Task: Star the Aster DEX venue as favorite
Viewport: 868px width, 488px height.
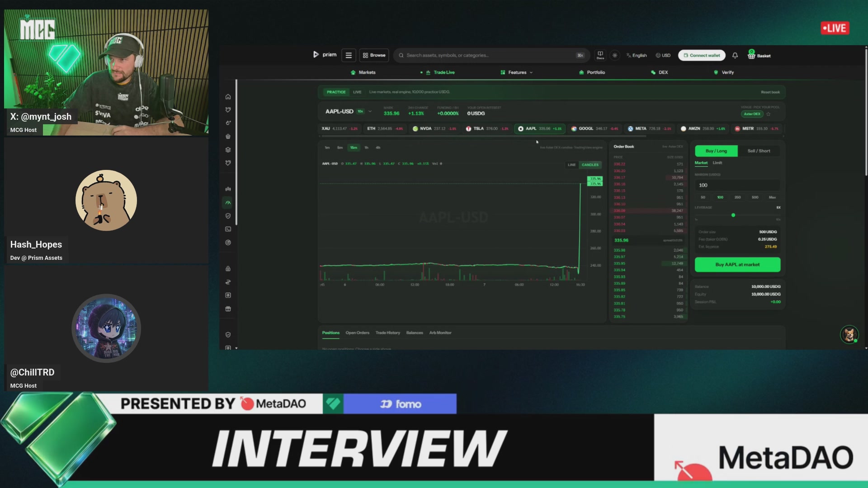Action: 769,114
